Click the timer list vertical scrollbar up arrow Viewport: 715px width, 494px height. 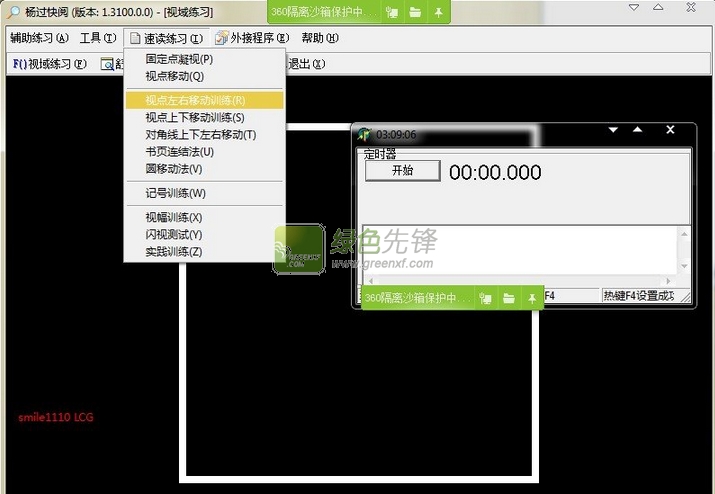pos(684,234)
